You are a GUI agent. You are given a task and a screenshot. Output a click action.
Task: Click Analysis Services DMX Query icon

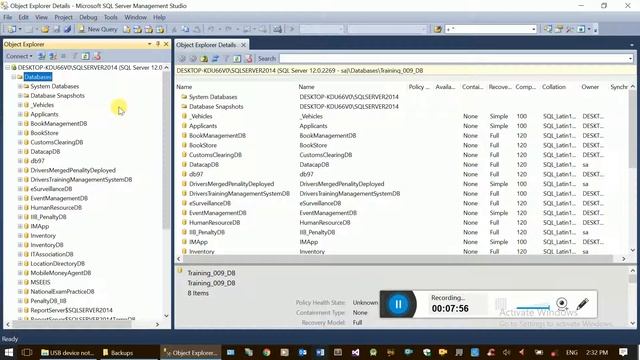[x=149, y=29]
